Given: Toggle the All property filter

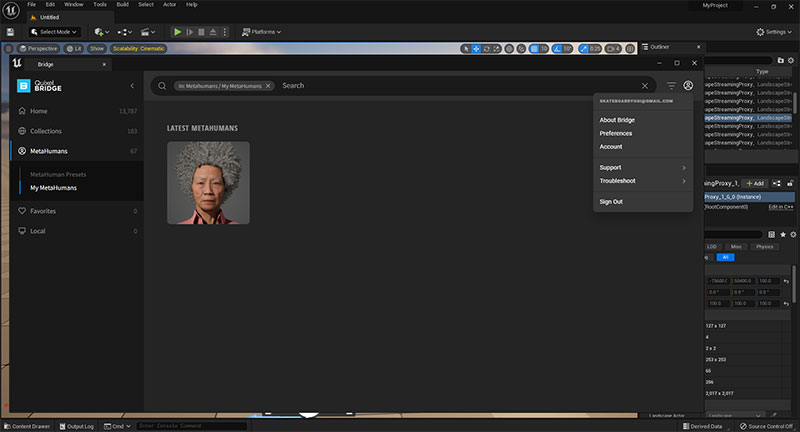Looking at the screenshot, I should [x=725, y=257].
